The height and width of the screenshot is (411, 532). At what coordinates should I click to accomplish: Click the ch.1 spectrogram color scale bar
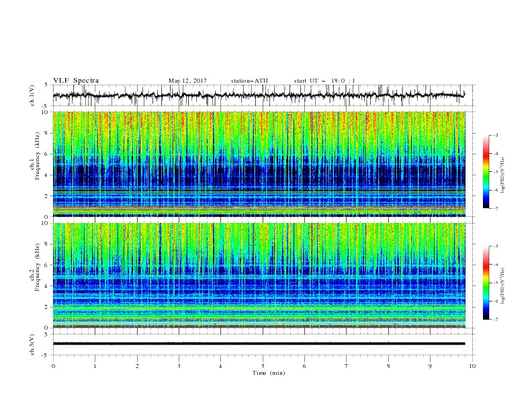pyautogui.click(x=486, y=171)
